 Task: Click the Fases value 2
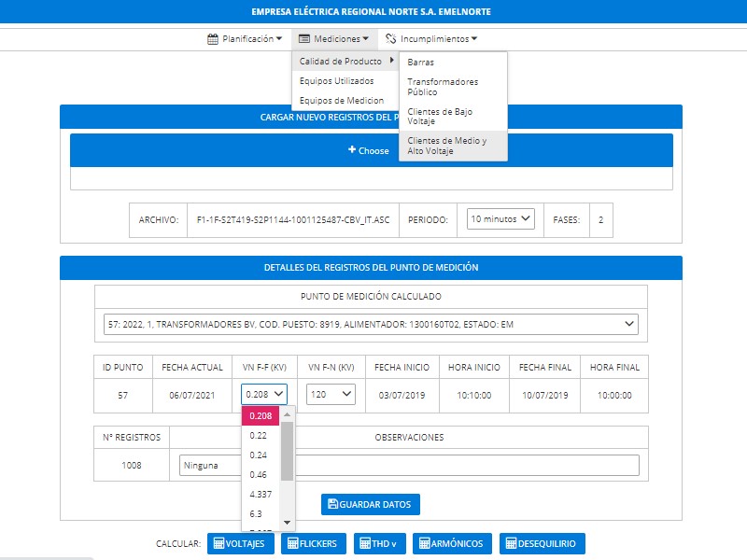coord(600,220)
